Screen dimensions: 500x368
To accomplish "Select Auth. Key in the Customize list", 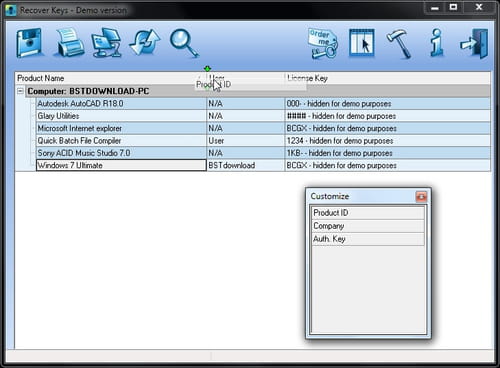I will (368, 239).
